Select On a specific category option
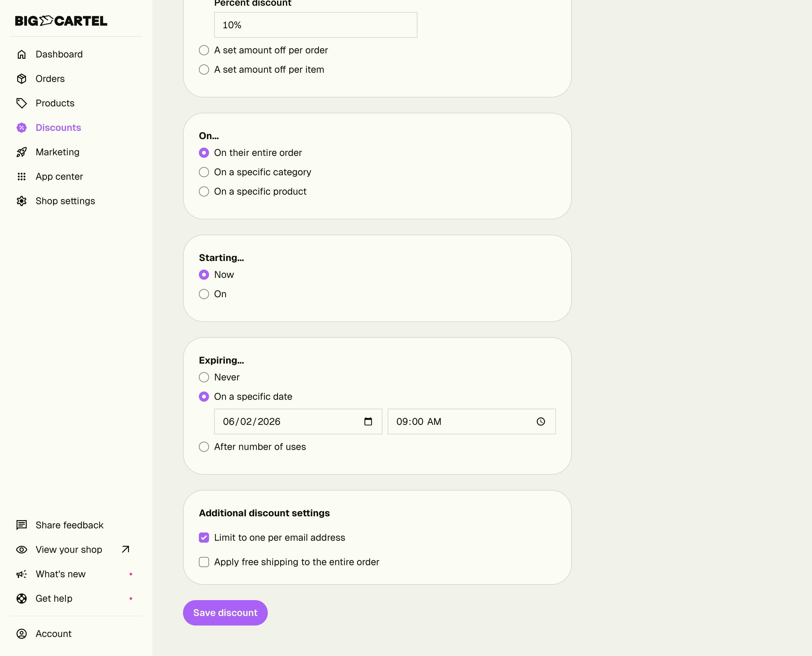 (204, 172)
